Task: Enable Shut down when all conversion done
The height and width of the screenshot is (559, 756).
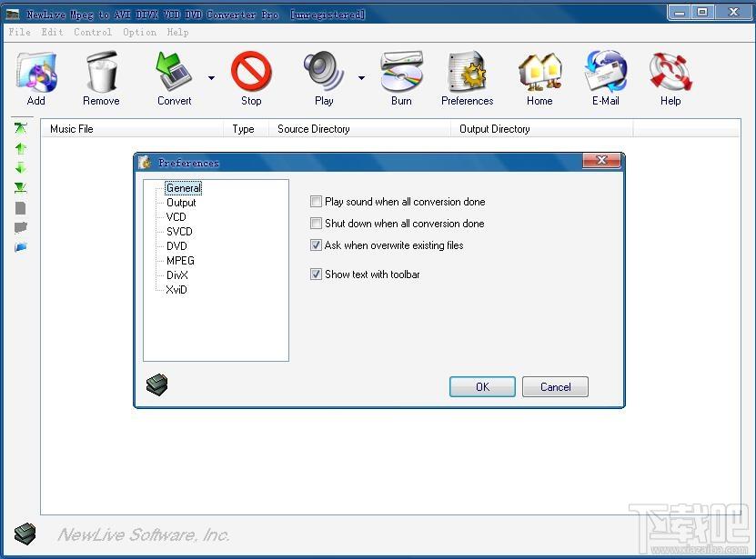Action: (316, 223)
